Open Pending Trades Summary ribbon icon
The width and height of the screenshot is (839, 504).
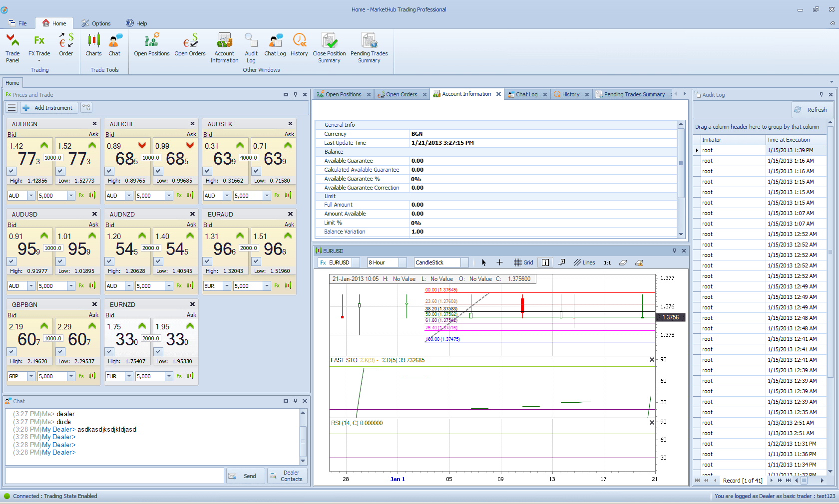(369, 48)
